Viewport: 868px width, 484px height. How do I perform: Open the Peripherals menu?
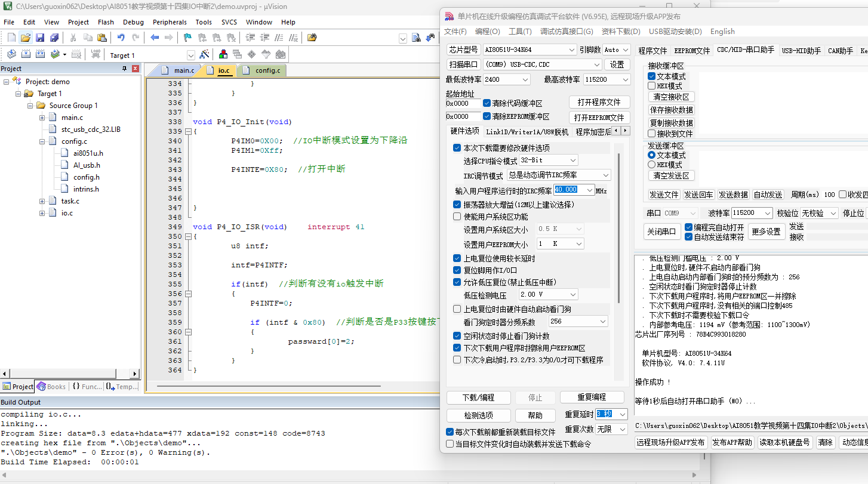170,22
